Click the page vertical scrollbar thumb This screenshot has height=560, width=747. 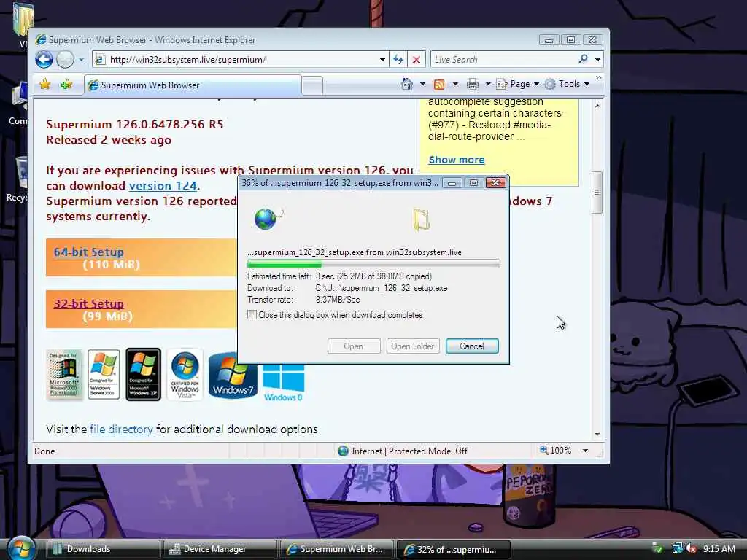(597, 192)
